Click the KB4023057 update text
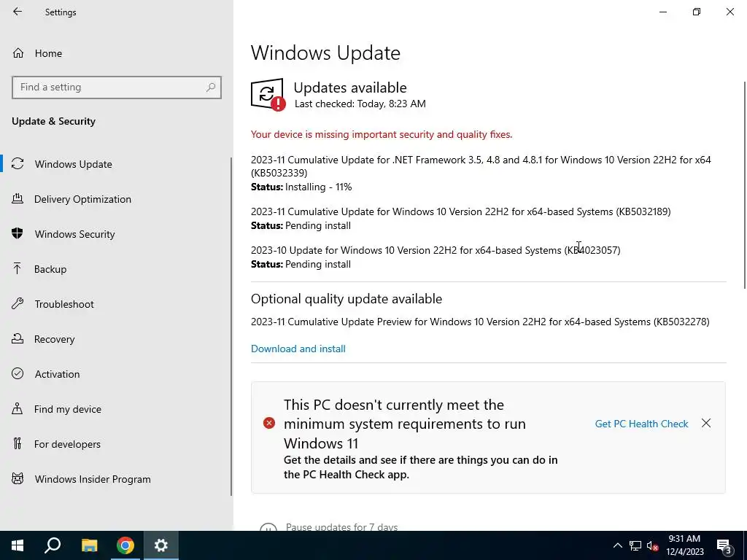 [436, 250]
